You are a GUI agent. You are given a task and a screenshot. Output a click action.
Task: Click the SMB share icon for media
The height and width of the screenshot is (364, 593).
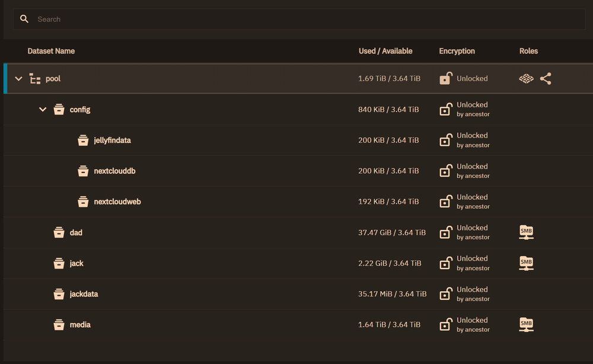tap(526, 325)
